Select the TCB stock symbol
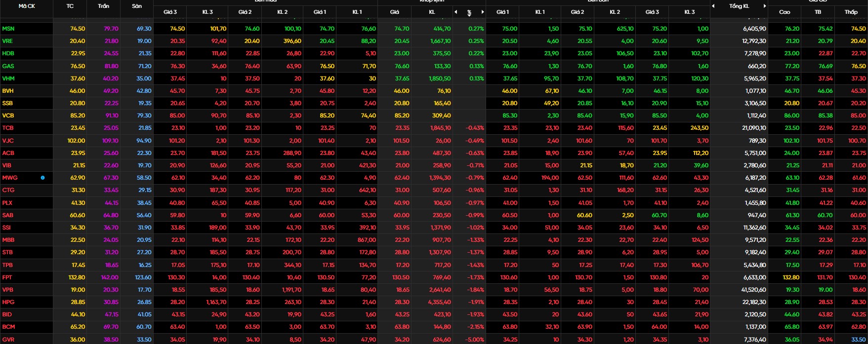Viewport: 868px width, 344px height. (x=8, y=128)
